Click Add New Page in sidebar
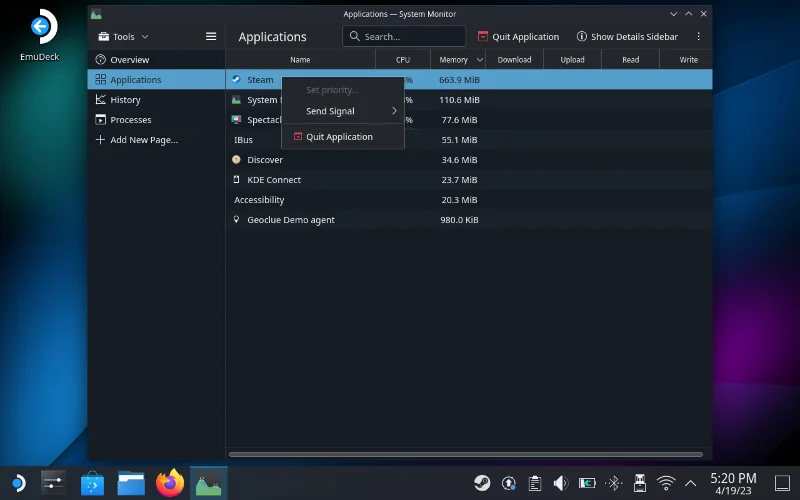The height and width of the screenshot is (500, 800). [156, 139]
